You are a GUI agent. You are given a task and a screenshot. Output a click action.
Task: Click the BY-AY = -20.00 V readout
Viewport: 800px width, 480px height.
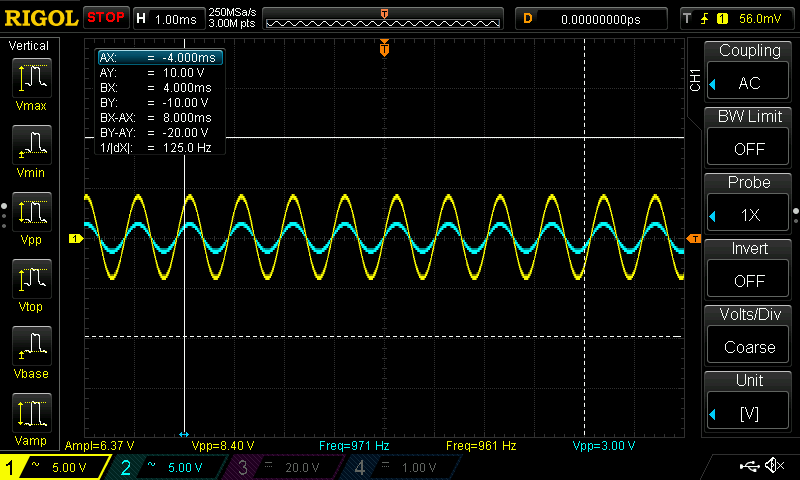[154, 133]
